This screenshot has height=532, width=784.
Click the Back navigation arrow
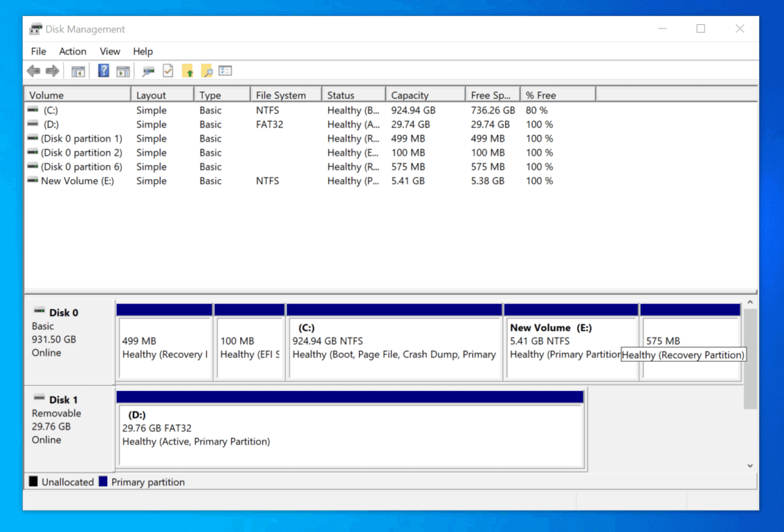click(33, 70)
